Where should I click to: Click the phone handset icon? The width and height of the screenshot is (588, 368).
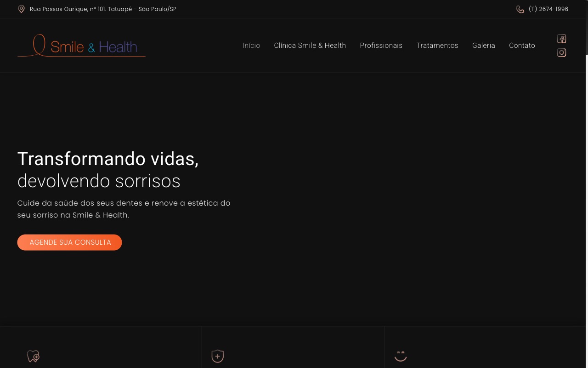[520, 9]
